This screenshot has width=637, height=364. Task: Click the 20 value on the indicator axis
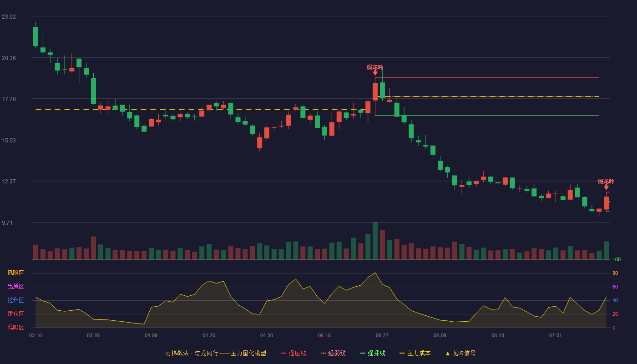coord(615,314)
